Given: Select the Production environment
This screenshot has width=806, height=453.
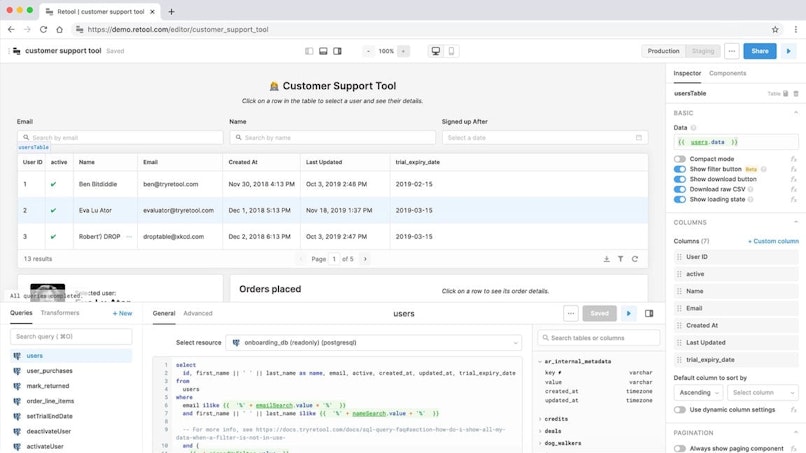Looking at the screenshot, I should tap(663, 51).
